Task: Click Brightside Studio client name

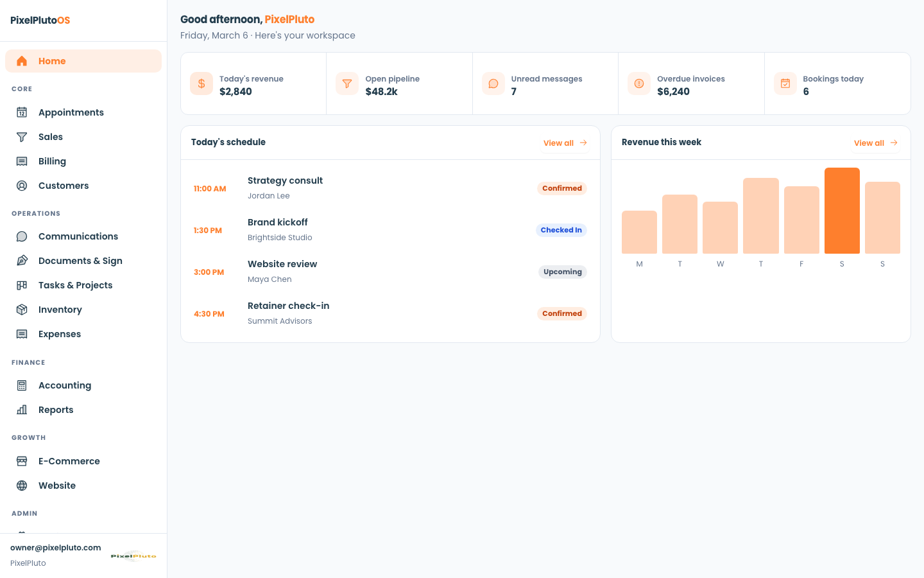Action: point(280,238)
